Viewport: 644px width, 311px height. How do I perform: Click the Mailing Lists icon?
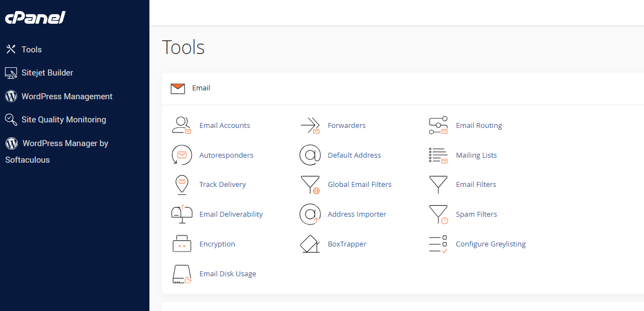438,155
